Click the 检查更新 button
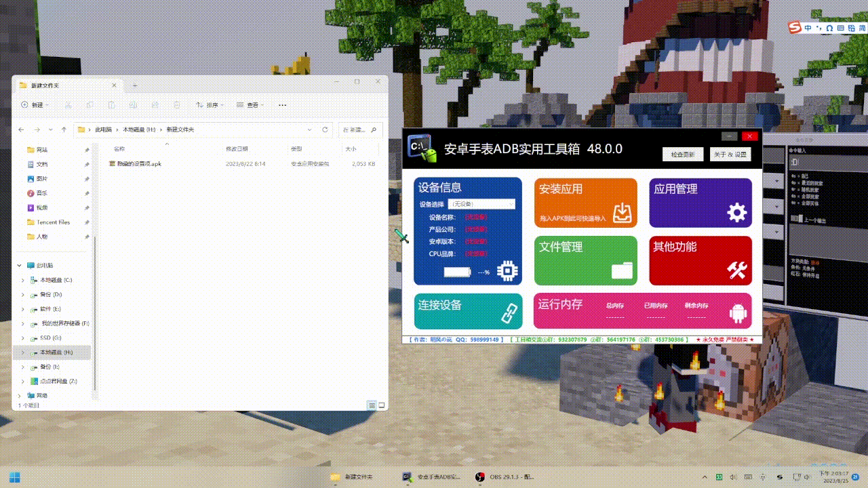The height and width of the screenshot is (488, 868). 682,155
